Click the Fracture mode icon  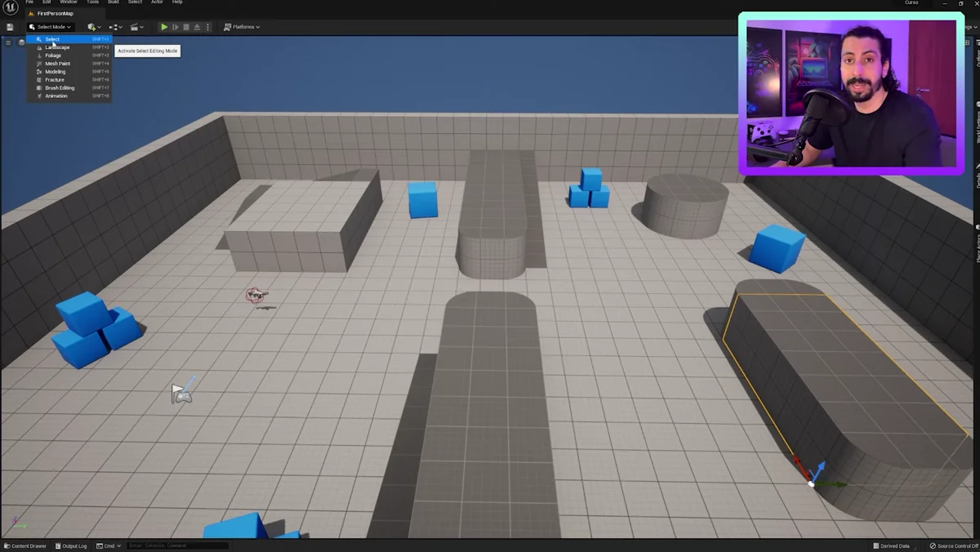pos(38,80)
